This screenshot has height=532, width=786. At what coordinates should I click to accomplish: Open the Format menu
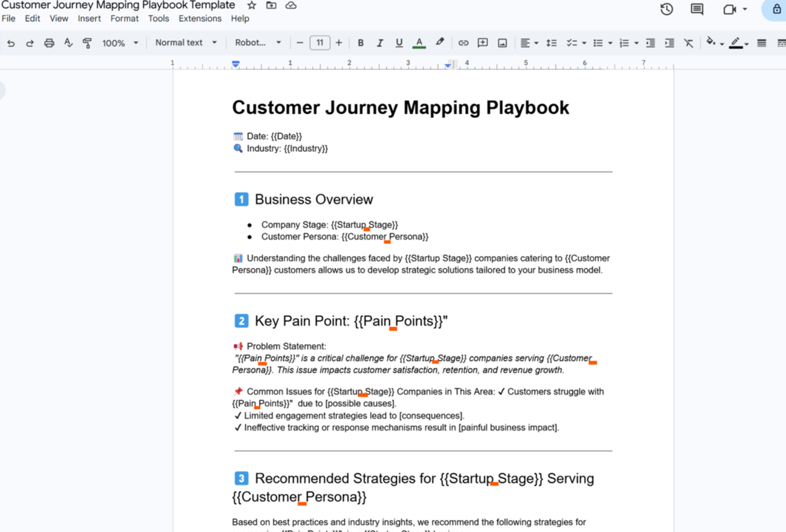pos(124,19)
